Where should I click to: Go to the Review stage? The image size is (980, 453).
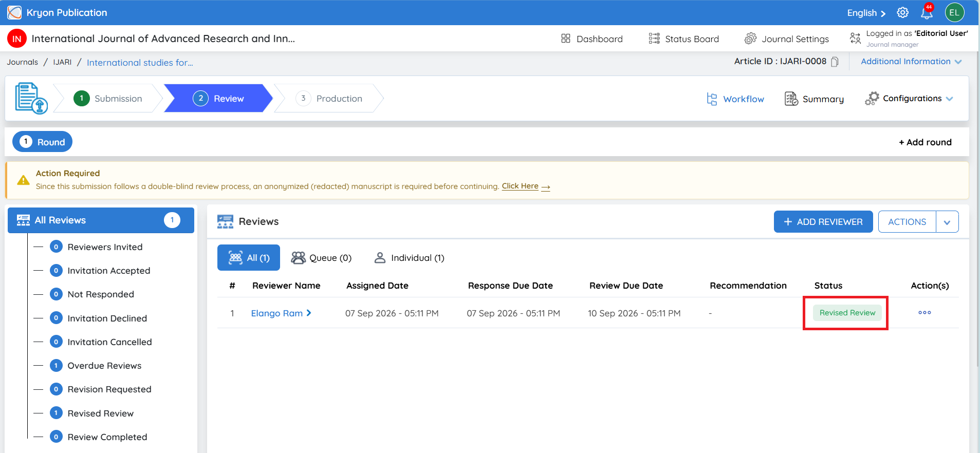pos(218,98)
